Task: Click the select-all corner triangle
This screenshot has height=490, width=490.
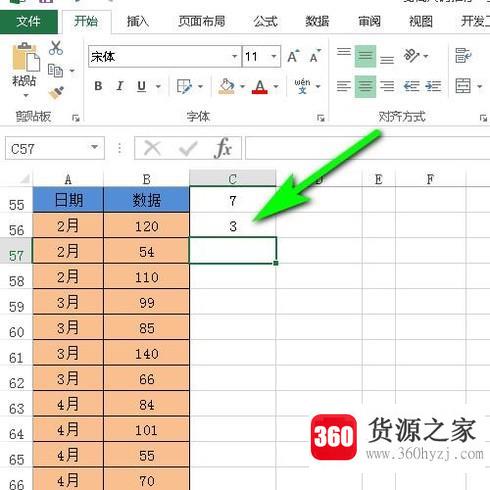Action: pos(24,179)
